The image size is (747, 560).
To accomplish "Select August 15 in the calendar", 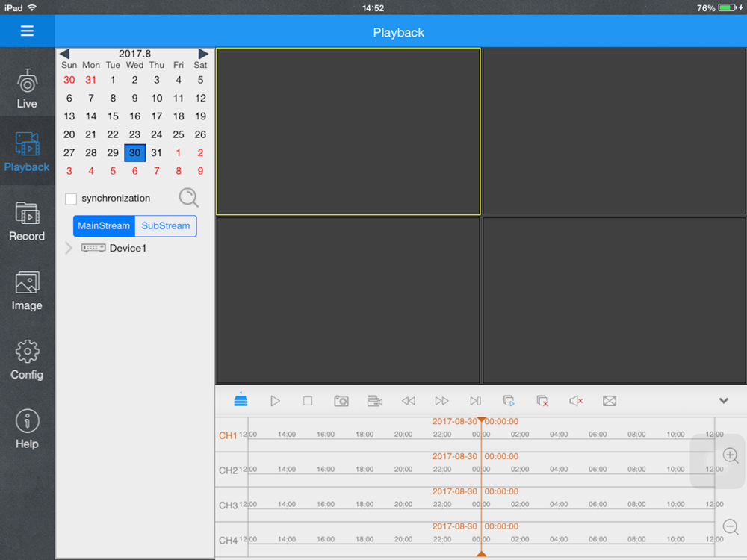I will pyautogui.click(x=113, y=116).
